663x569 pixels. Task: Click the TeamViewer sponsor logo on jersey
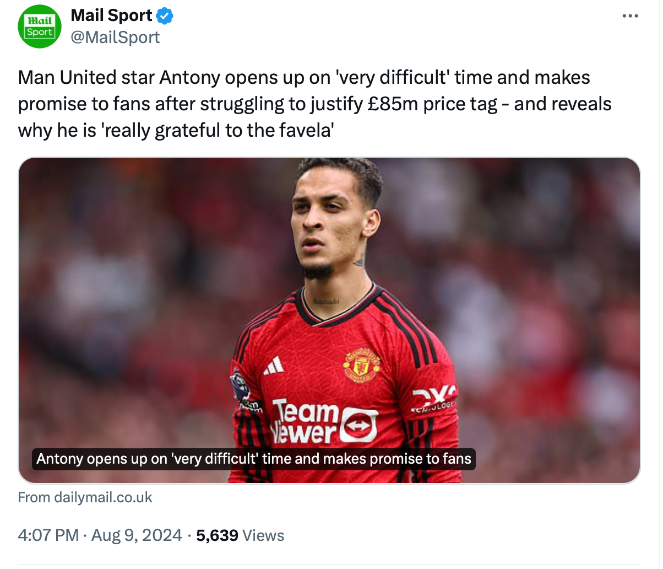[x=325, y=421]
